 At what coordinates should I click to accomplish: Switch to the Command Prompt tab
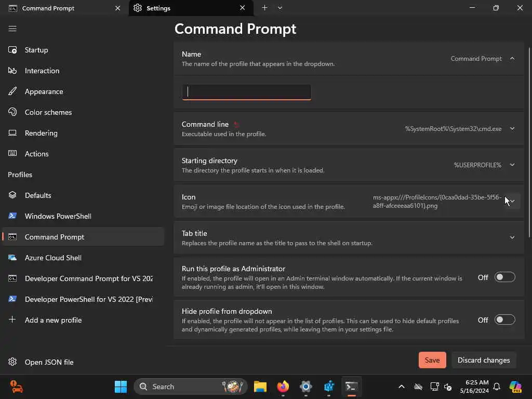(x=64, y=8)
